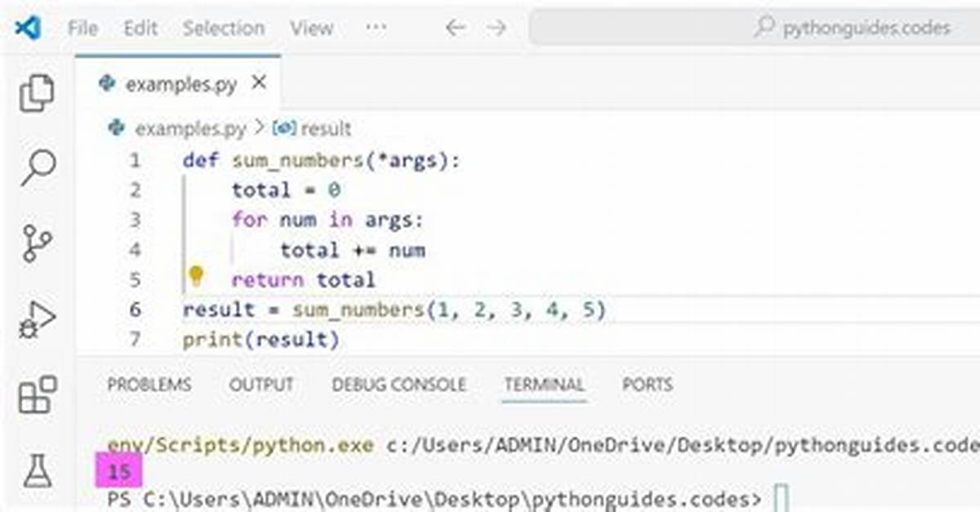Click the pythonguides.codes command center search
980x512 pixels.
pos(755,28)
